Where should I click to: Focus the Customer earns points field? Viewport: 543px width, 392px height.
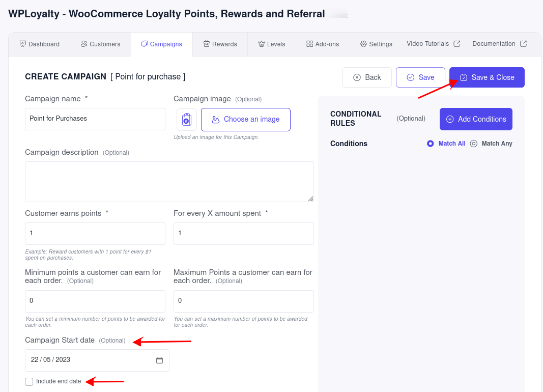(x=95, y=233)
